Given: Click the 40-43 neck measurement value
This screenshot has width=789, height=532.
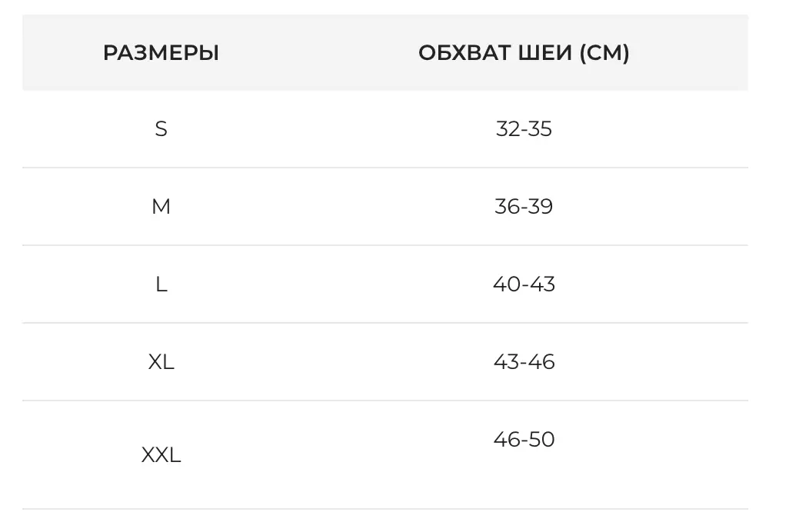Looking at the screenshot, I should (524, 284).
